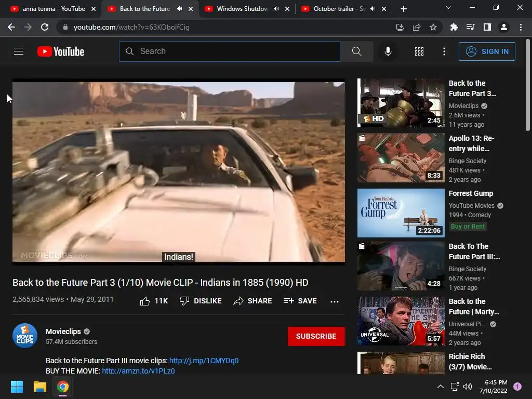
Task: Open Chrome extensions puzzle icon
Action: pos(454,27)
